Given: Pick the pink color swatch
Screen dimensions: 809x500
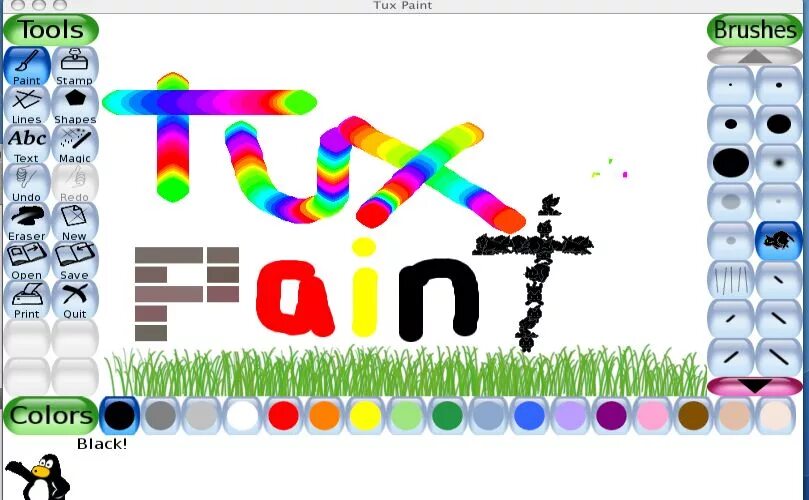Looking at the screenshot, I should click(652, 415).
